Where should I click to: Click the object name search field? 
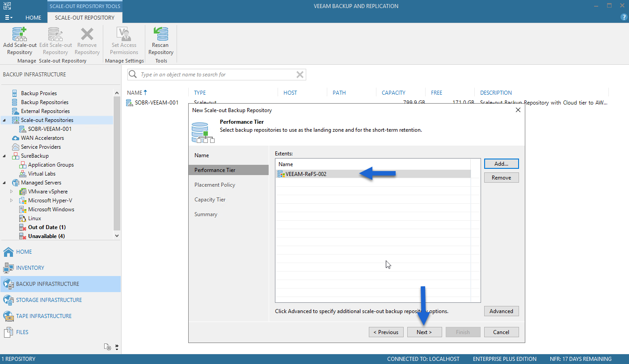[x=212, y=75]
